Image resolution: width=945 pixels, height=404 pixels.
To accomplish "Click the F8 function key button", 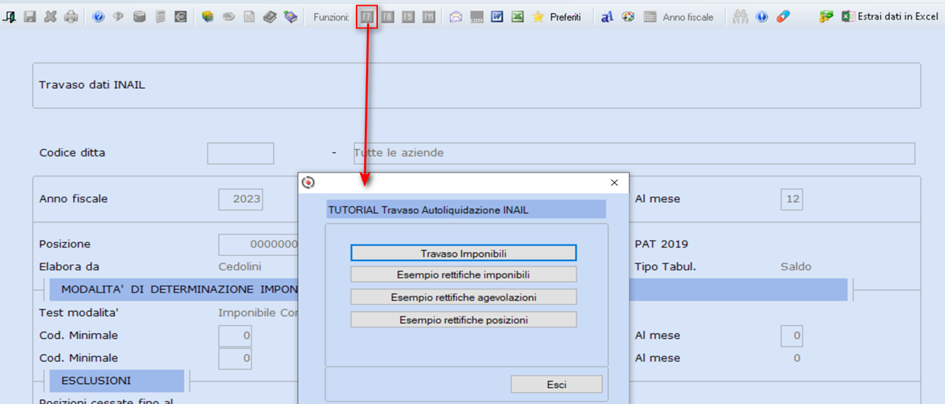I will point(388,17).
